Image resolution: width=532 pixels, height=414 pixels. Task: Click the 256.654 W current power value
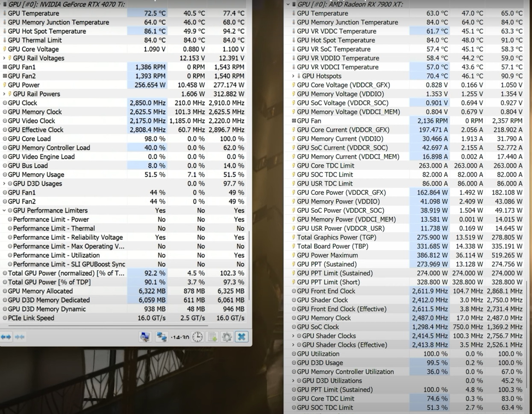point(147,85)
